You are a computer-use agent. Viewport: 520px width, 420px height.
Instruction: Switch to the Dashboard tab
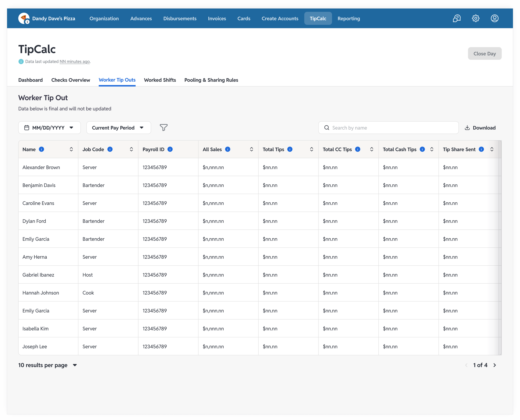pos(31,80)
